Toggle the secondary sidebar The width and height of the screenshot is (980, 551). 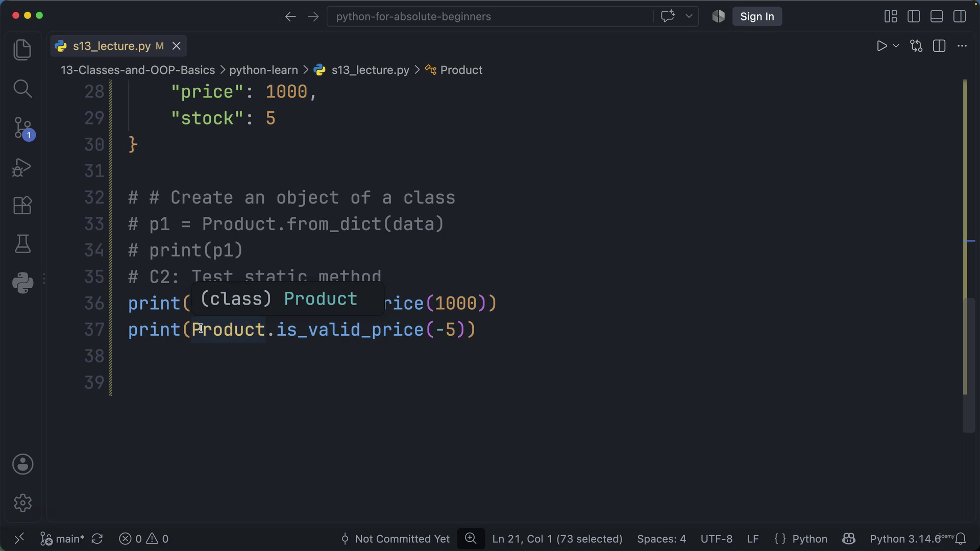click(x=960, y=16)
